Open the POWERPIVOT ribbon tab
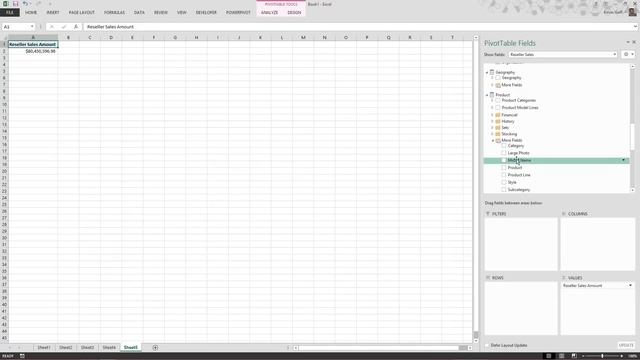The height and width of the screenshot is (360, 640). click(x=238, y=13)
